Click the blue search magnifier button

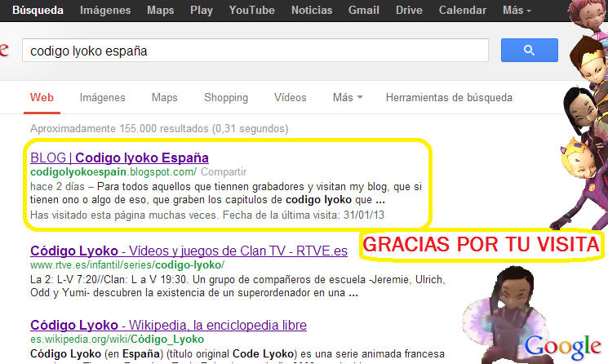pos(530,50)
